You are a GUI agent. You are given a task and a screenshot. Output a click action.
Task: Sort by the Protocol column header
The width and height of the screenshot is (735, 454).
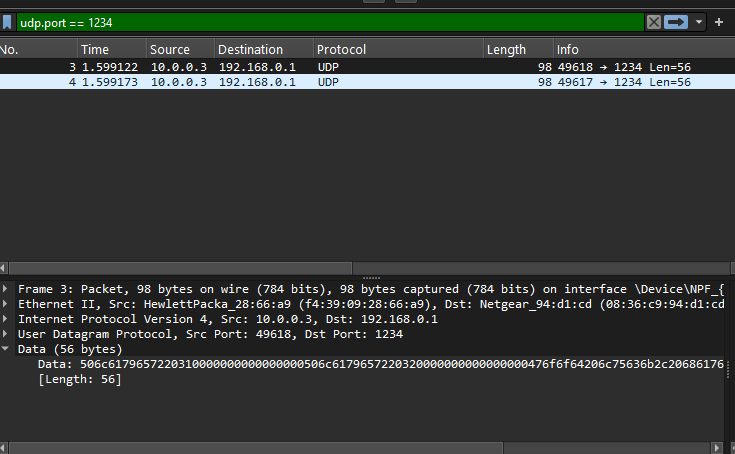398,49
